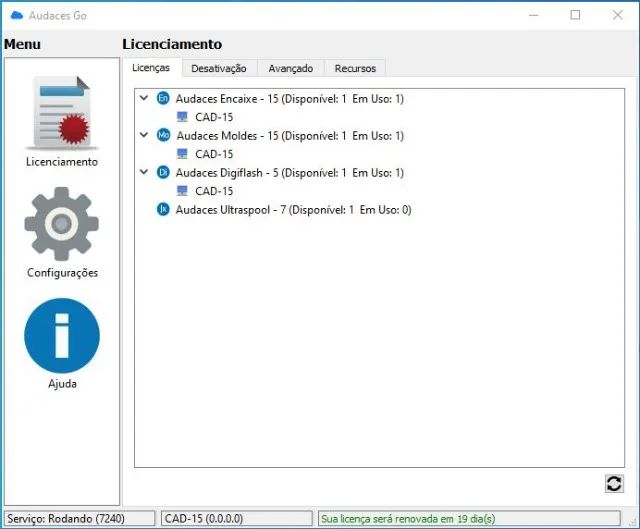Click the Audaces Digiflash product icon
Image resolution: width=640 pixels, height=529 pixels.
[164, 173]
